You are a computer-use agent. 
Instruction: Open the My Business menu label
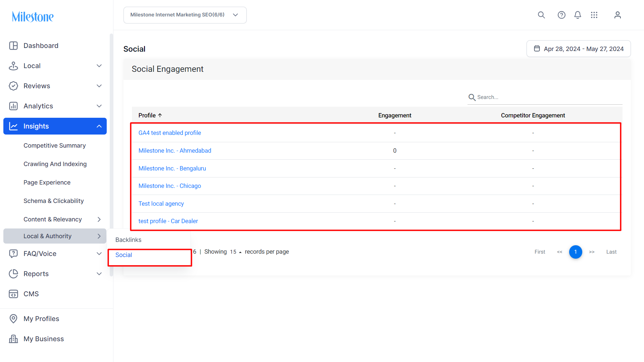(44, 339)
